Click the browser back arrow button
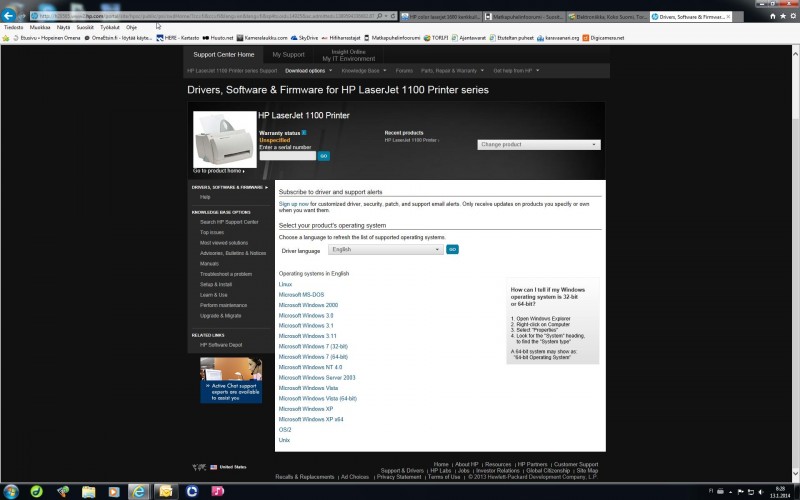This screenshot has height=500, width=800. [9, 16]
